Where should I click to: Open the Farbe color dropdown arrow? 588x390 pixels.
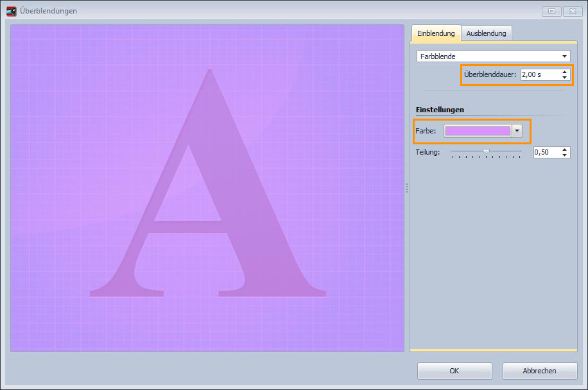pyautogui.click(x=517, y=131)
